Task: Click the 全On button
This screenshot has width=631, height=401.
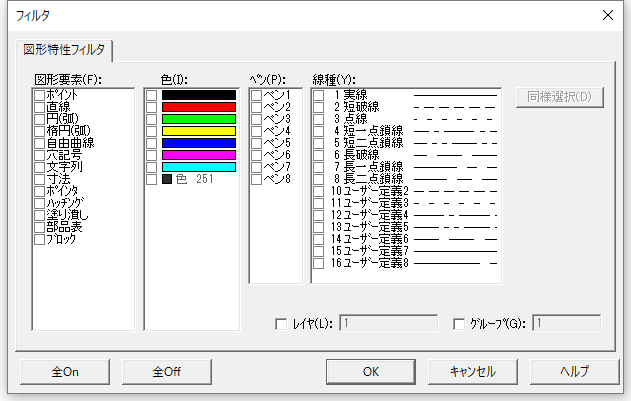Action: click(x=65, y=371)
